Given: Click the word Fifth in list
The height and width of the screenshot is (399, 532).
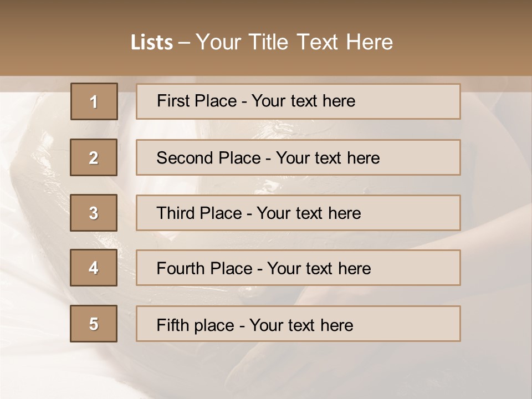Looking at the screenshot, I should point(168,325).
